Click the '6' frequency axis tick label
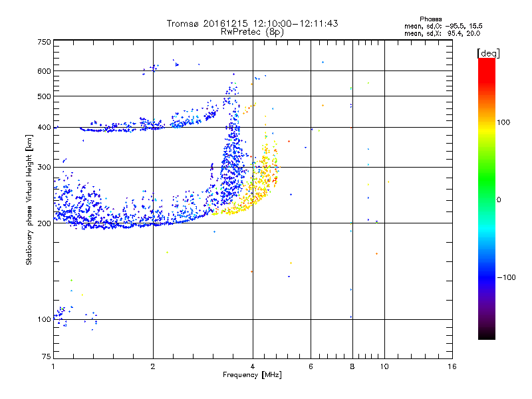The height and width of the screenshot is (399, 532). pyautogui.click(x=311, y=366)
